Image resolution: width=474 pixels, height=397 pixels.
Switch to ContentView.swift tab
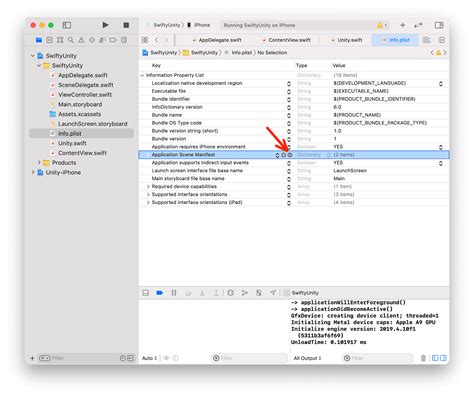pyautogui.click(x=287, y=40)
